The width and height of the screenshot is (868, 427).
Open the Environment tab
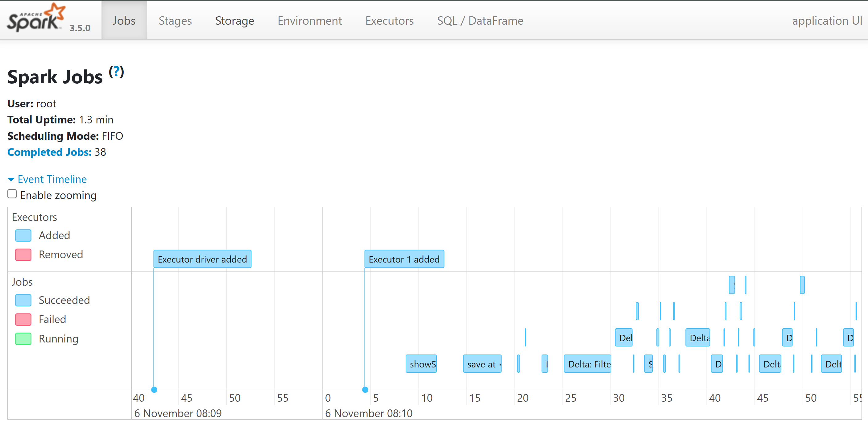tap(310, 21)
